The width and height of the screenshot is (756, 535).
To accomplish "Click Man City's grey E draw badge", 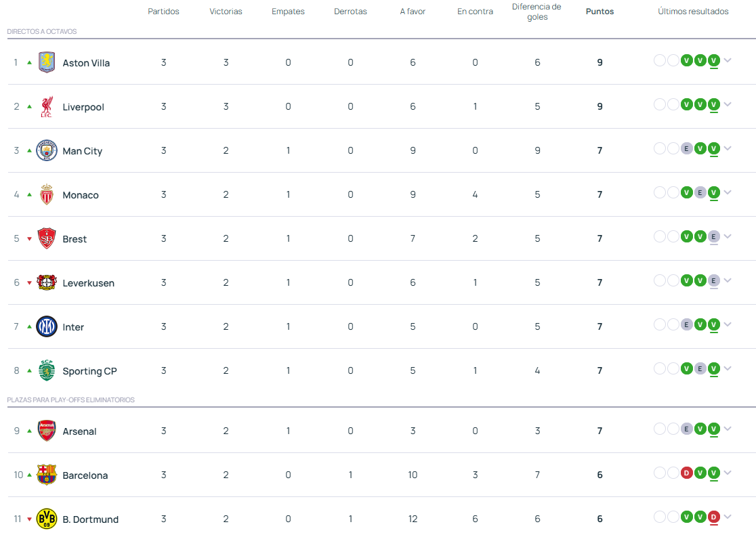I will (x=687, y=148).
